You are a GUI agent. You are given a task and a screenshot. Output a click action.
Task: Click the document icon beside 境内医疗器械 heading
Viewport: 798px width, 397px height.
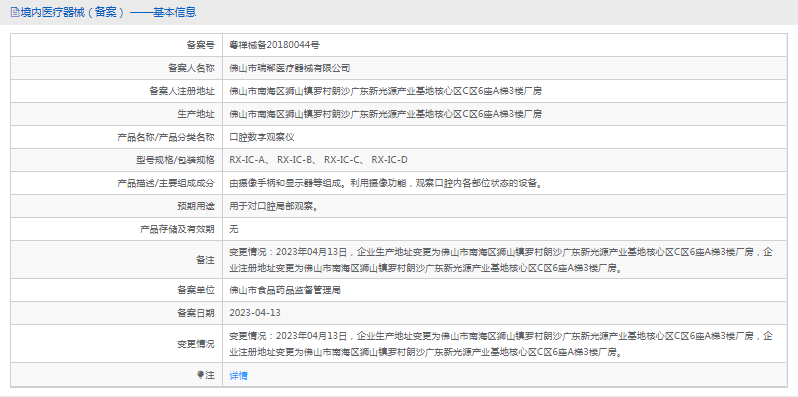click(x=15, y=13)
